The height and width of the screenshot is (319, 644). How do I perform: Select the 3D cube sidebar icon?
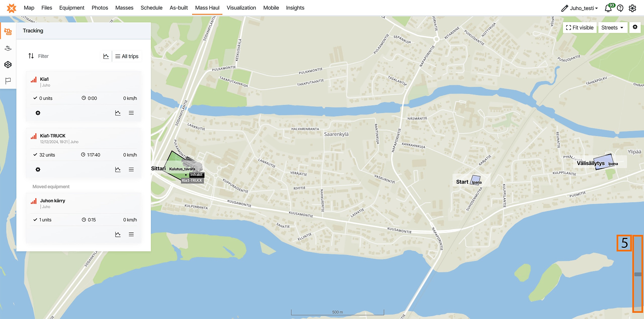pyautogui.click(x=8, y=65)
